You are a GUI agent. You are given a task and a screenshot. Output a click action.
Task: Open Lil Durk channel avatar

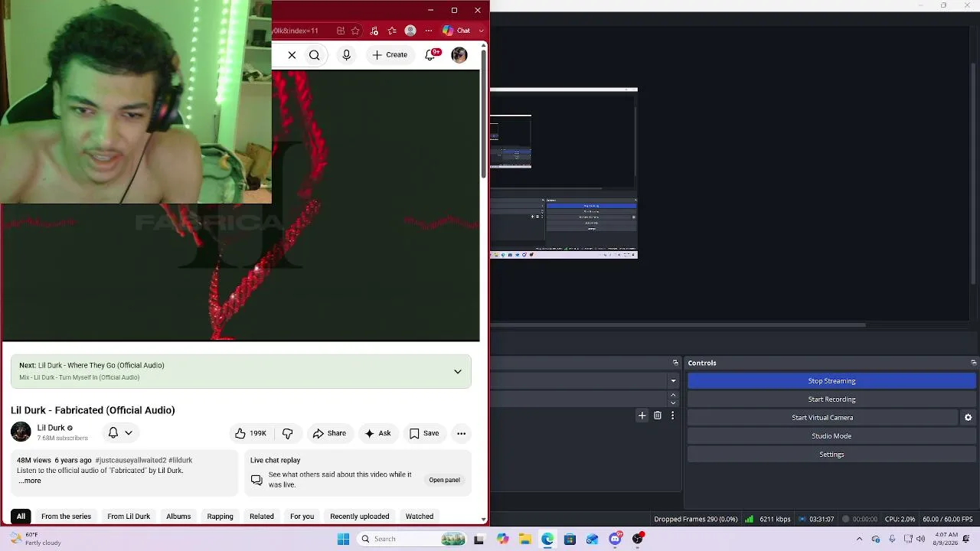point(21,432)
